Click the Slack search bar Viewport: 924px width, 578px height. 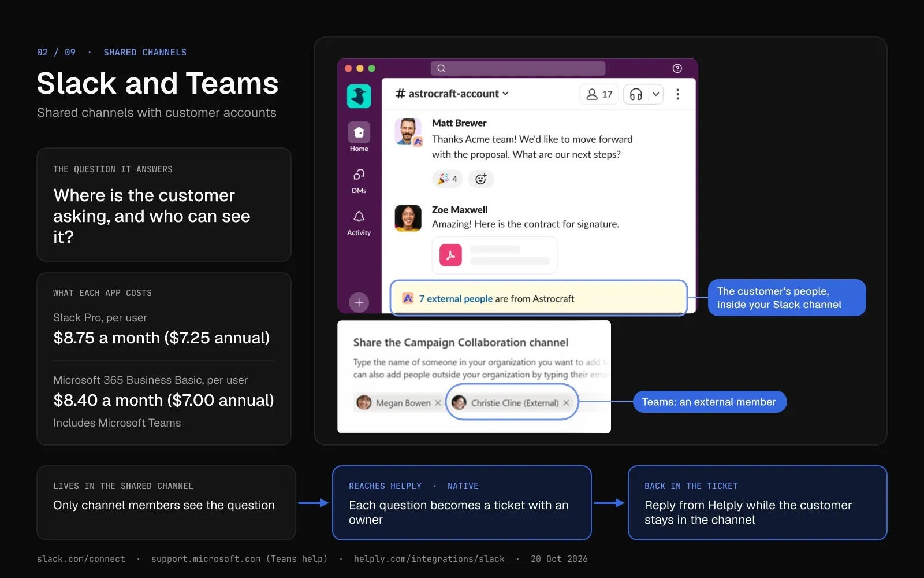(518, 68)
